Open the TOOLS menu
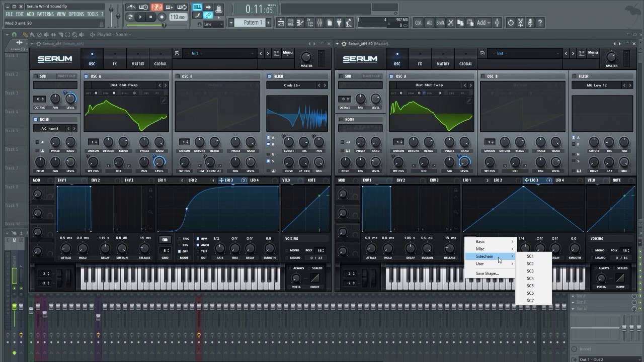Screen dimensions: 644x362 pyautogui.click(x=93, y=14)
